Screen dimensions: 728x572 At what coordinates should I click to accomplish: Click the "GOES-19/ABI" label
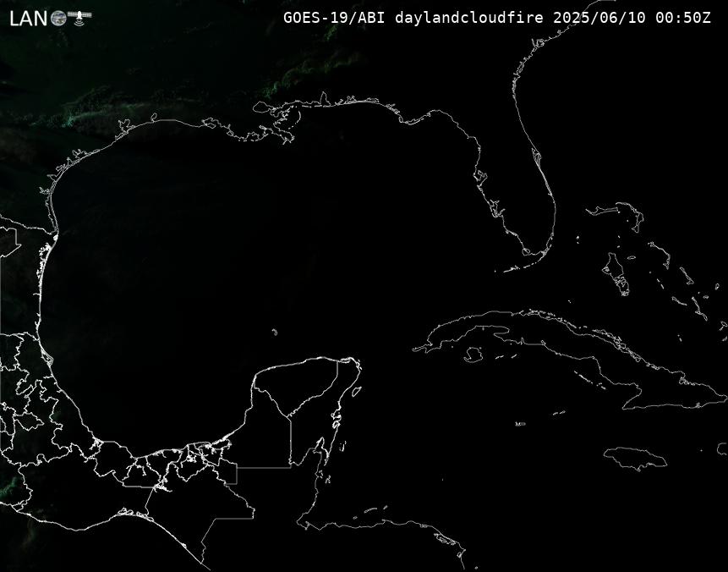[334, 18]
